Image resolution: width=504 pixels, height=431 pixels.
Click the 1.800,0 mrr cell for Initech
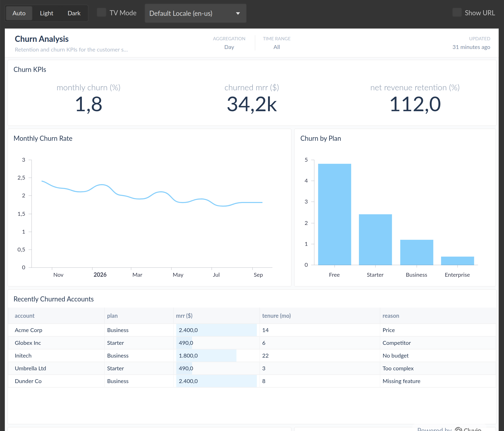tap(217, 356)
